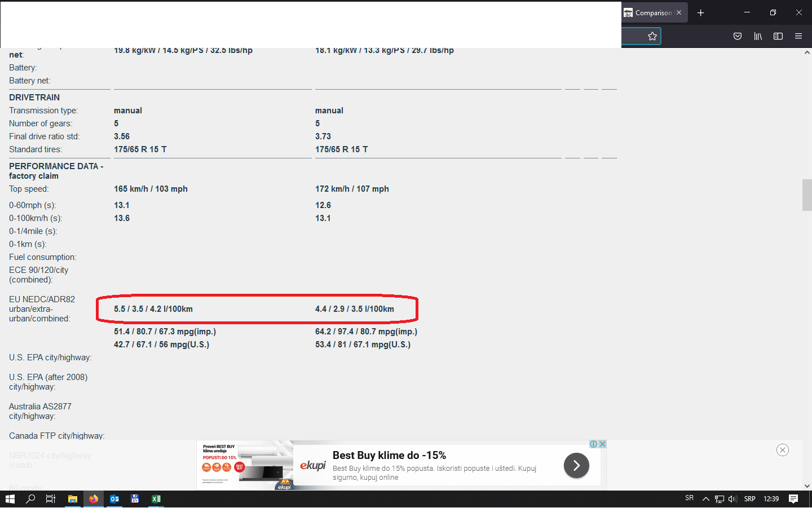Click the SRP input language indicator
The image size is (812, 521).
749,499
